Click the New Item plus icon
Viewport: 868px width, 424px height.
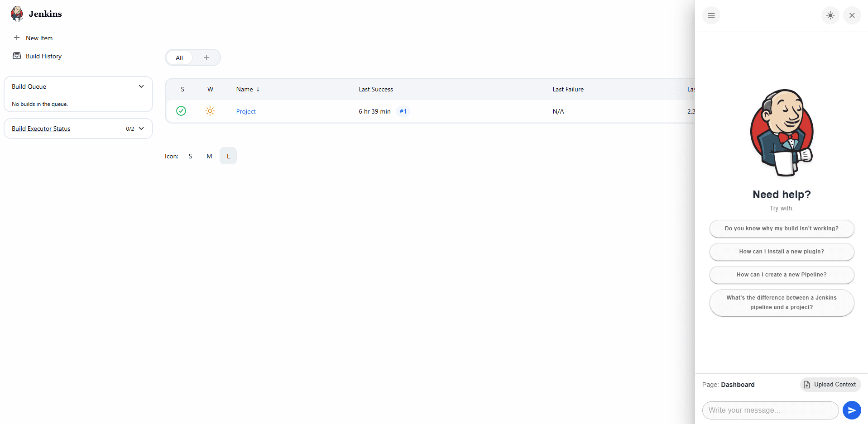(17, 38)
